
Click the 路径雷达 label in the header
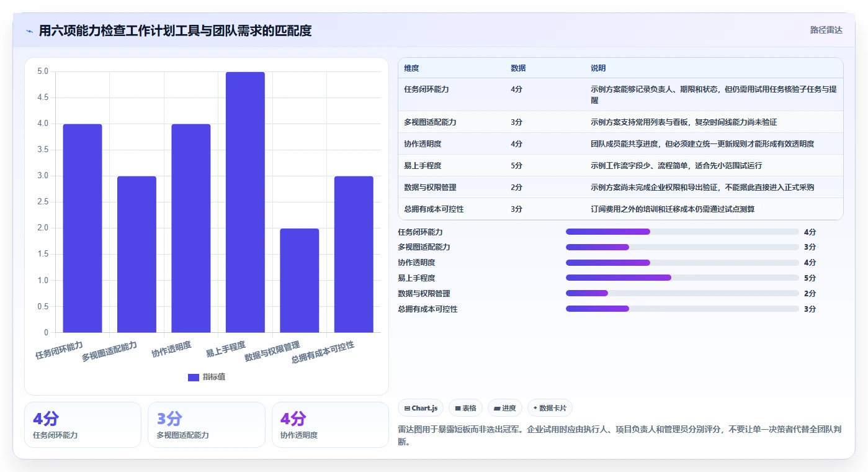826,30
